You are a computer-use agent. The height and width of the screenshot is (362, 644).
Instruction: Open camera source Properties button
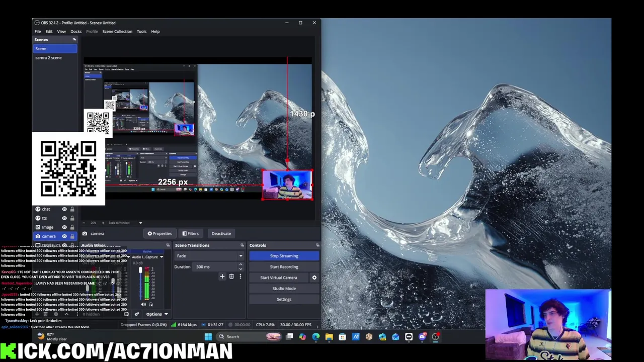(x=159, y=233)
